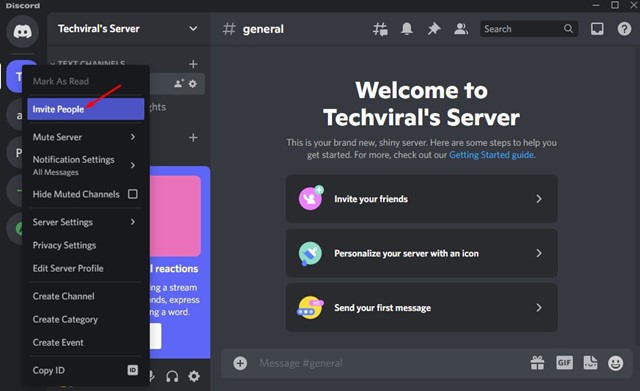Click the message attachment plus button
Screen dimensions: 640x391
[240, 363]
